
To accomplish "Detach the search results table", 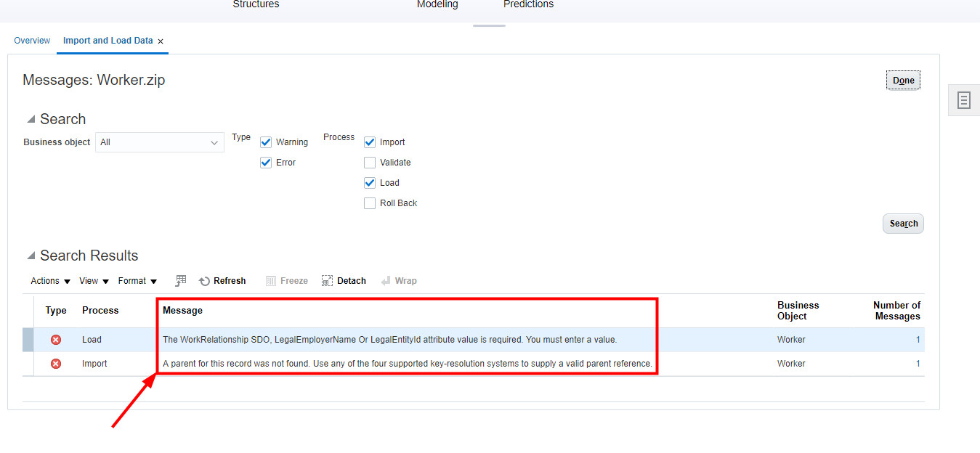I will [344, 281].
